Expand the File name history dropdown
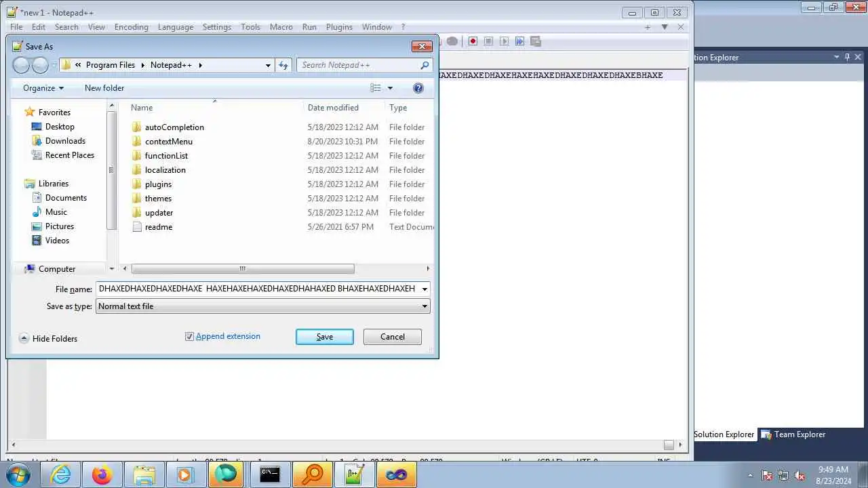868x488 pixels. point(425,289)
